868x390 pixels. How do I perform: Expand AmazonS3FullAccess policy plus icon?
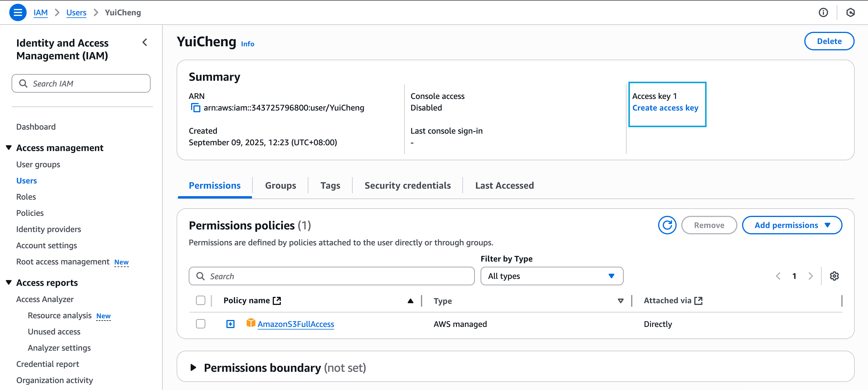tap(230, 324)
